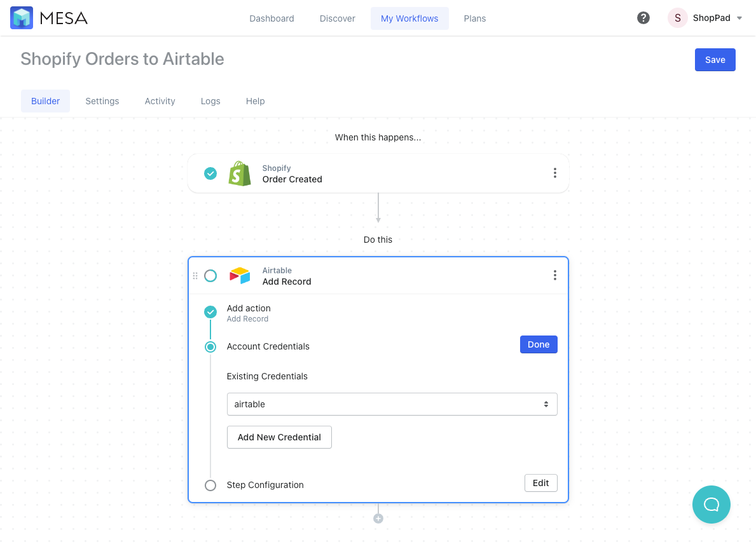Screen dimensions: 756x549
Task: Click the 'Do this' heading
Action: click(378, 240)
